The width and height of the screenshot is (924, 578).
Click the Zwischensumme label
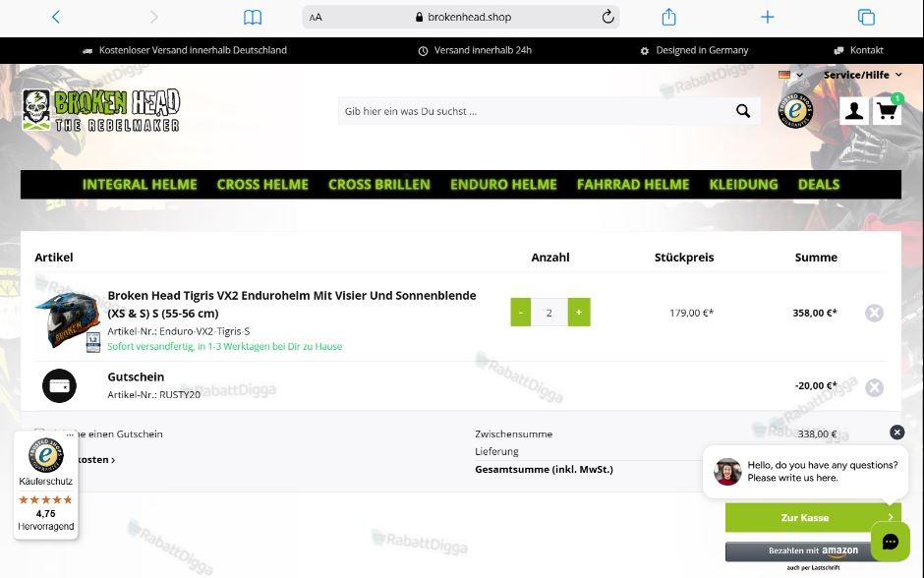(x=514, y=434)
